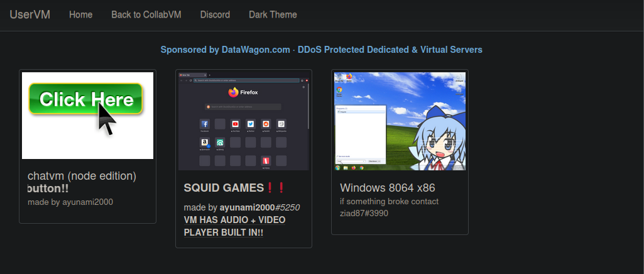Click the Amazon tile in the Firefox thumbnail

(x=205, y=143)
